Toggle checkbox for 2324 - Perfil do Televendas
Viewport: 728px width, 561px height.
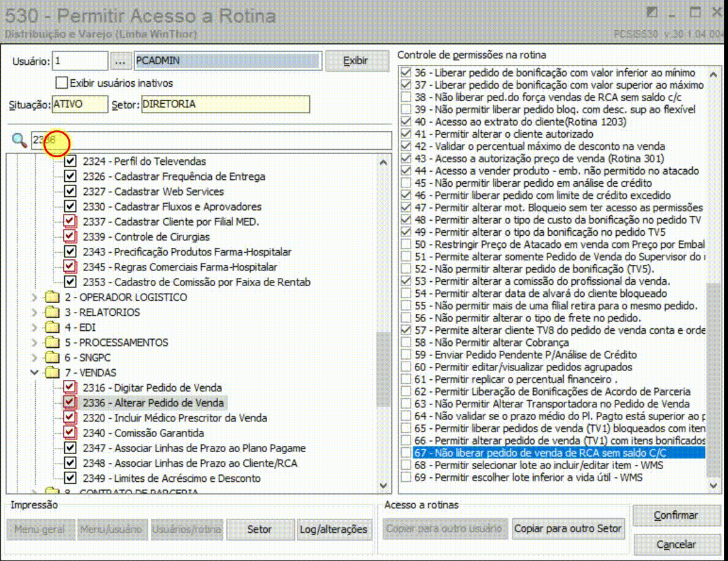tap(70, 161)
